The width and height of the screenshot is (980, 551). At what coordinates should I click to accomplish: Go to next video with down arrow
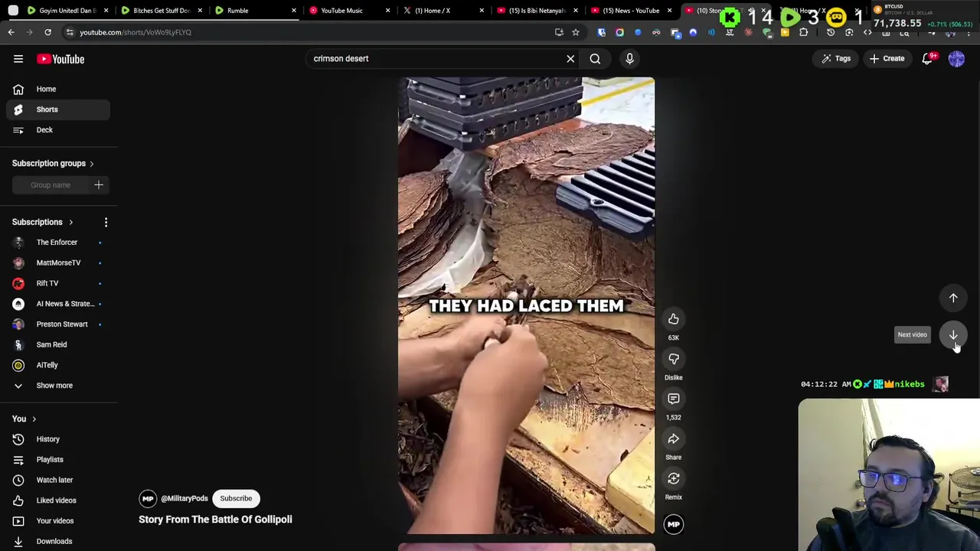tap(953, 334)
